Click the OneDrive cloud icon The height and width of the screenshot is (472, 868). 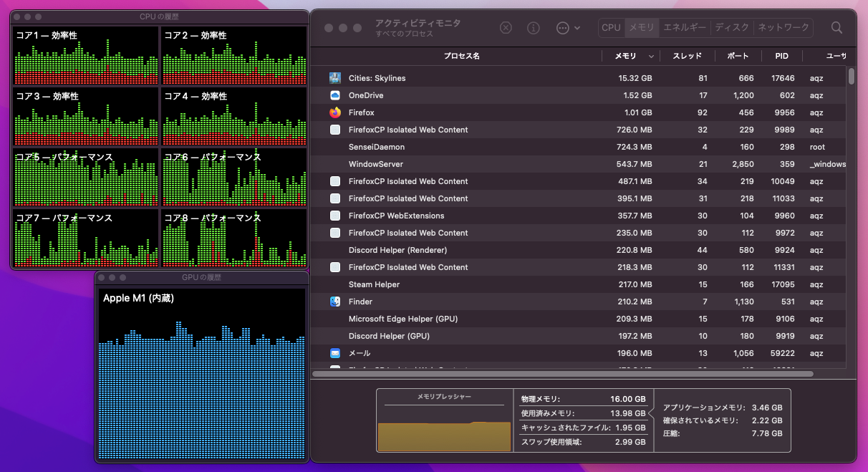tap(335, 95)
